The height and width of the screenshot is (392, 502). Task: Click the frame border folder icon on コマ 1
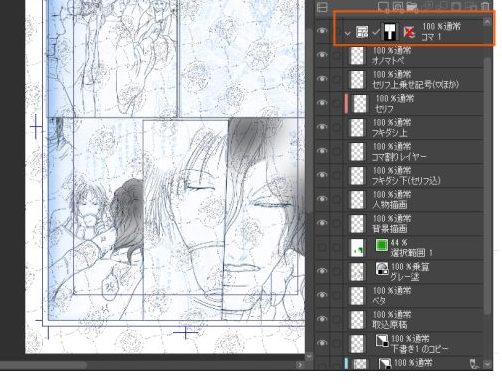(362, 32)
